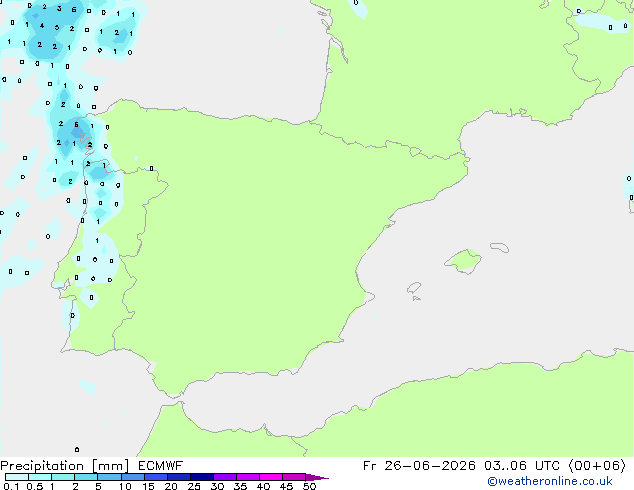Click Ibiza island outline on the map
Viewport: 634px width, 490px height.
414,288
